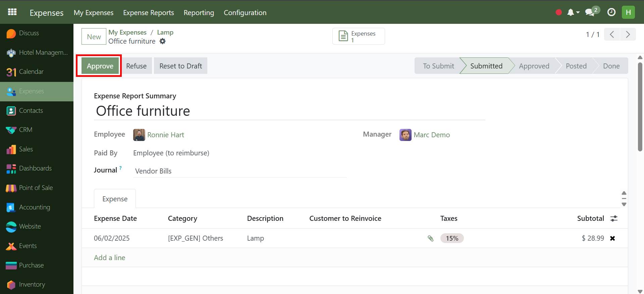Open the Configuration menu
Screen dimensions: 644x294
pyautogui.click(x=245, y=13)
